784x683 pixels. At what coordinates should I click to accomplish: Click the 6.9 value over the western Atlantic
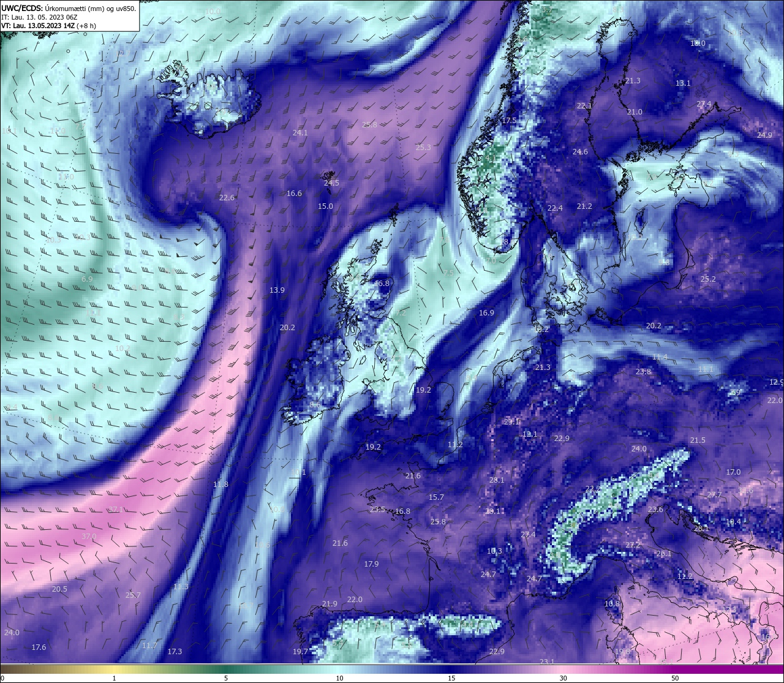87,279
